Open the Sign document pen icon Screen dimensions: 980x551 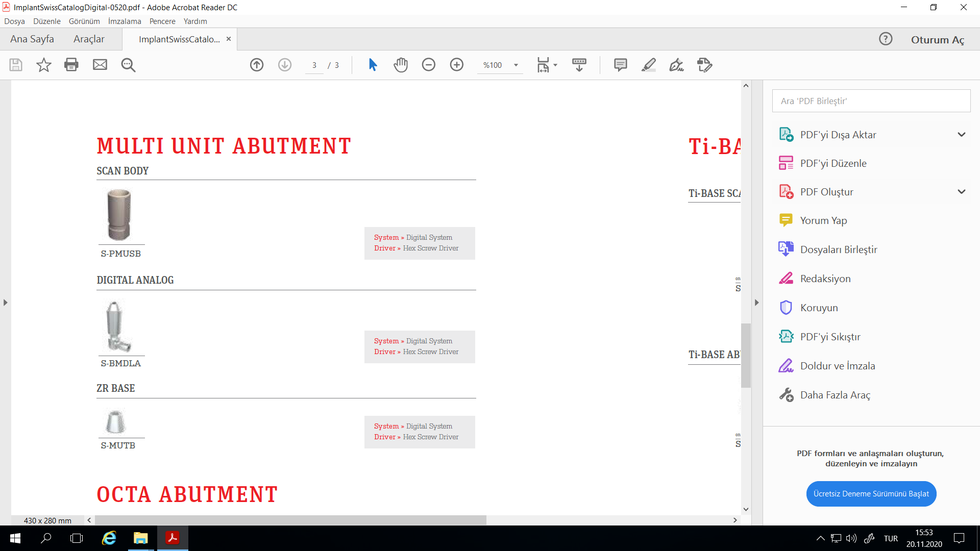click(x=677, y=65)
